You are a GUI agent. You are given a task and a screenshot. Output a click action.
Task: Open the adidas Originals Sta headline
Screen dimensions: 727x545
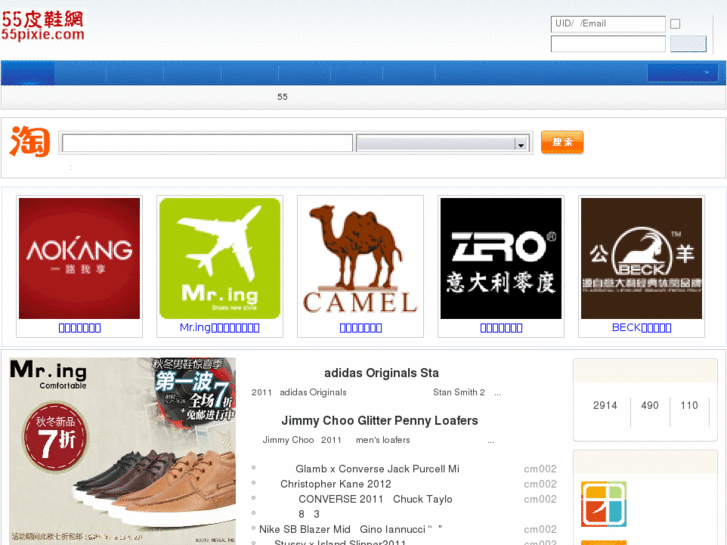pyautogui.click(x=381, y=373)
